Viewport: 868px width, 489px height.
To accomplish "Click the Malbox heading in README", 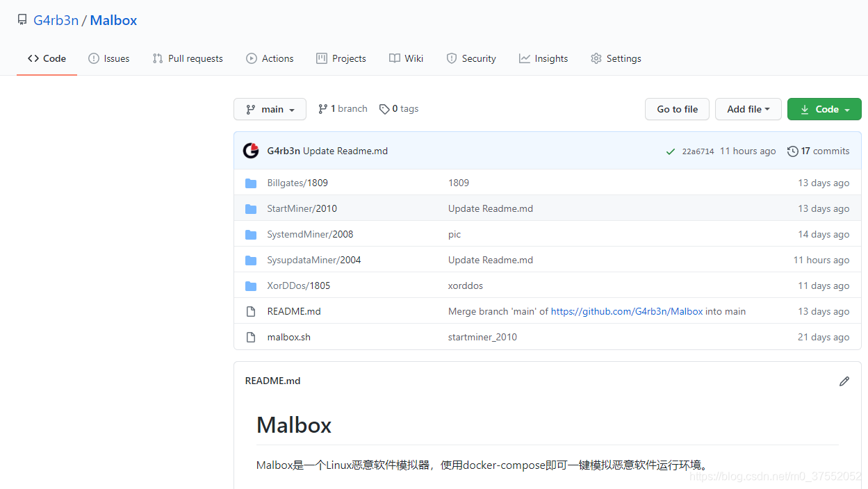I will pos(294,424).
